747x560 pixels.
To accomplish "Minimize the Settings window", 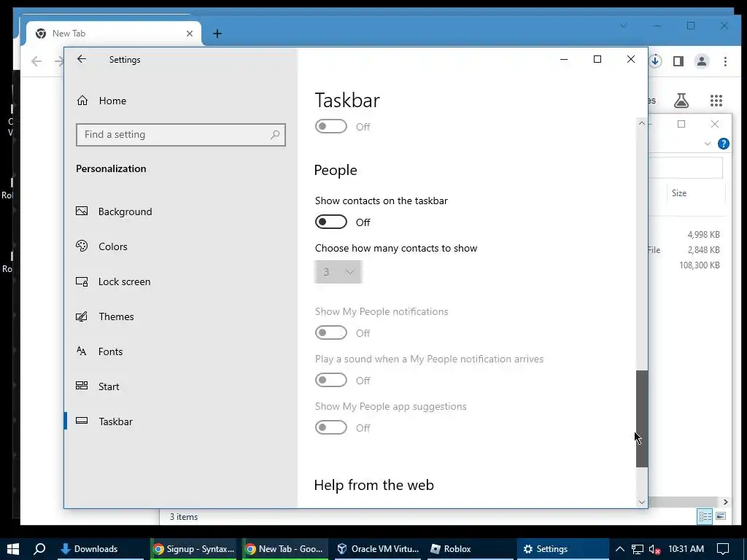I will 564,59.
